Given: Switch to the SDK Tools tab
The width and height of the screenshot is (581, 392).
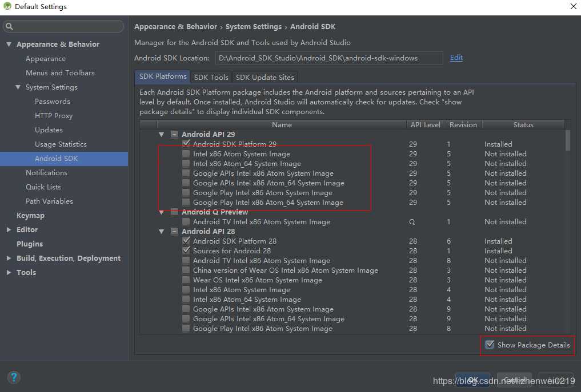Looking at the screenshot, I should pos(211,77).
